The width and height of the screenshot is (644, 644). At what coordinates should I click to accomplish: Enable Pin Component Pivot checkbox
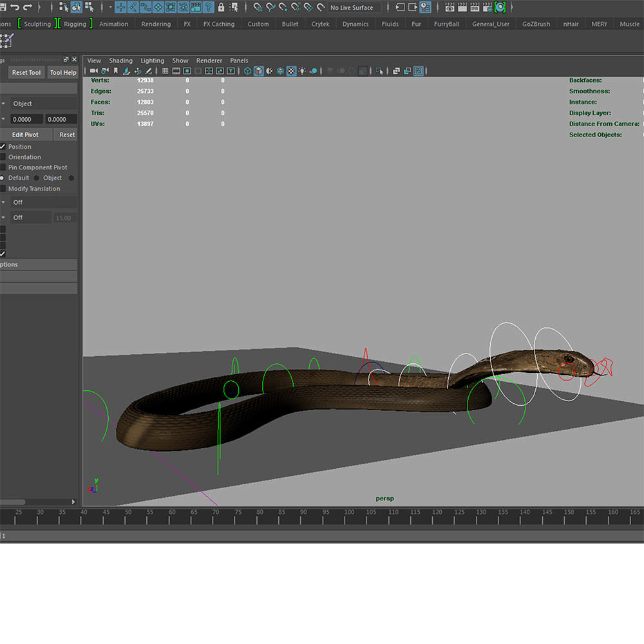pos(3,167)
